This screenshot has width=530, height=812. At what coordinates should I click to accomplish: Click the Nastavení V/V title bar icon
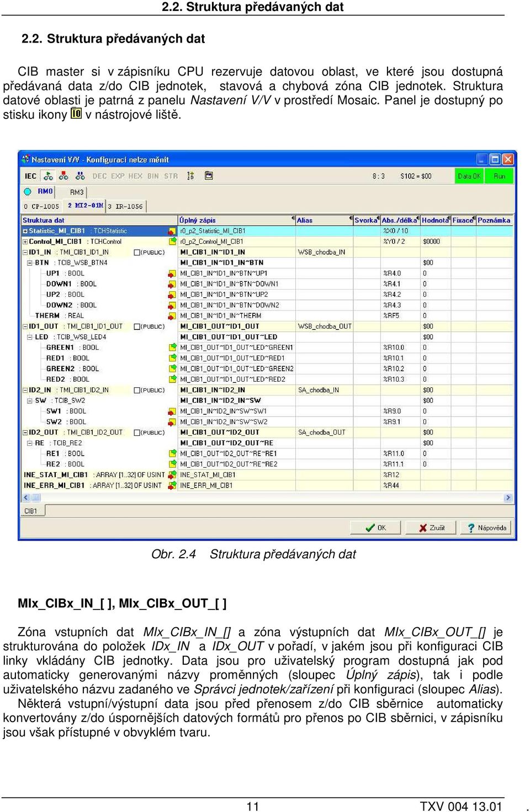25,159
